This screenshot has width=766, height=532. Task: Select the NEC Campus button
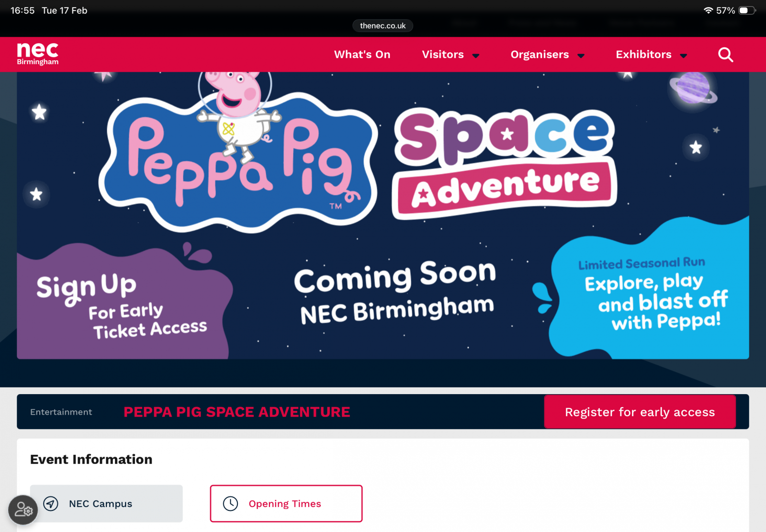coord(106,504)
